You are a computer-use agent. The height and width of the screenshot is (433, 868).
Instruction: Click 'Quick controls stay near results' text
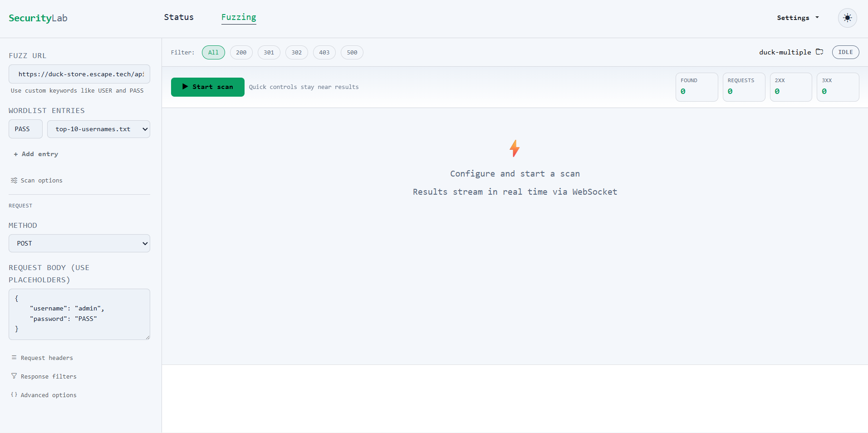click(x=304, y=87)
